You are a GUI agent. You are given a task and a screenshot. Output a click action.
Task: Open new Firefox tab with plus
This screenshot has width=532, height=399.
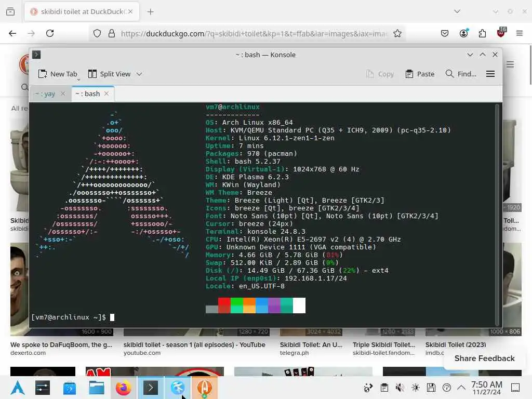click(x=150, y=12)
